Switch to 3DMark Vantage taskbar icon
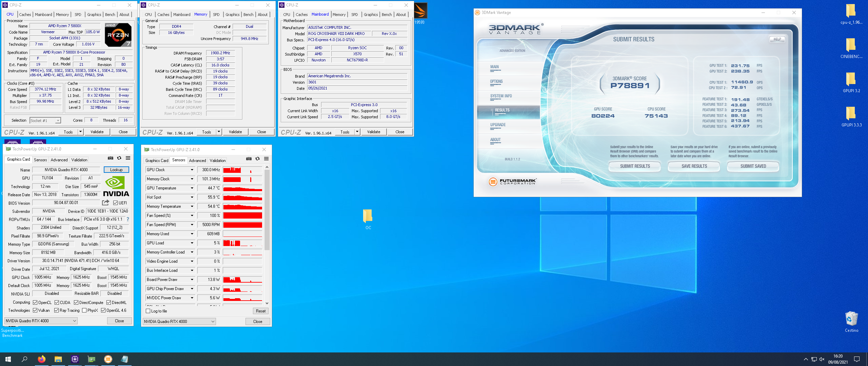 pyautogui.click(x=108, y=359)
